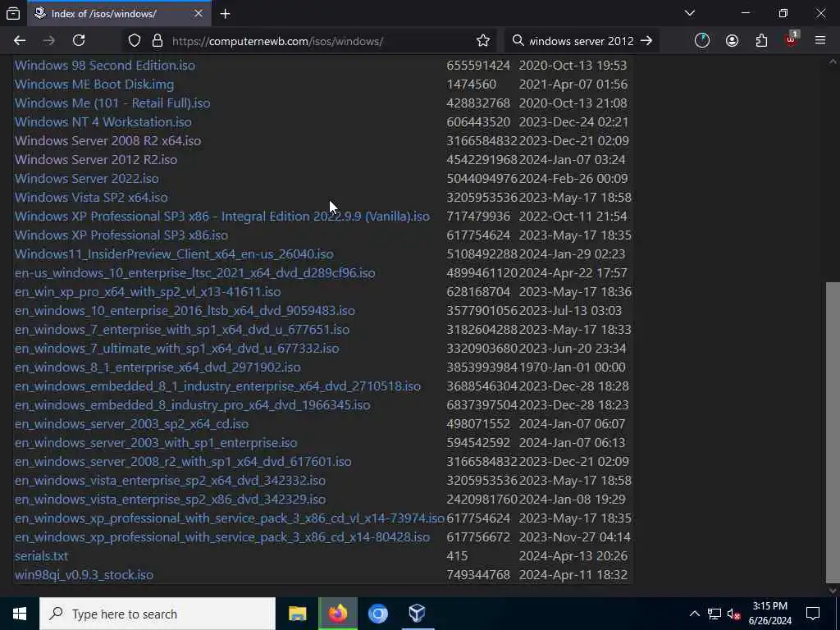Click the magnifier icon in the search box

point(518,41)
